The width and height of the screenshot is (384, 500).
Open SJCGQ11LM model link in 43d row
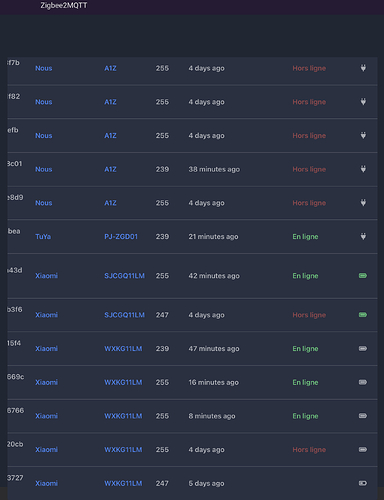124,276
